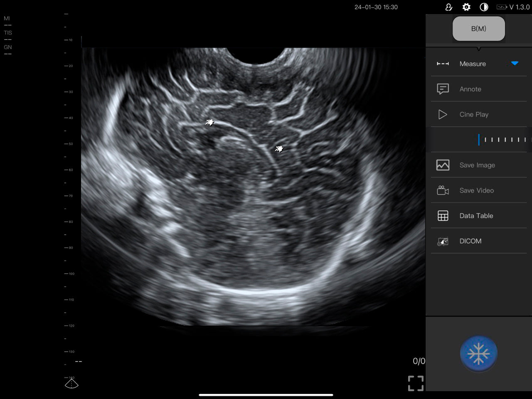Select the B(M) mode button
532x399 pixels.
pos(478,29)
